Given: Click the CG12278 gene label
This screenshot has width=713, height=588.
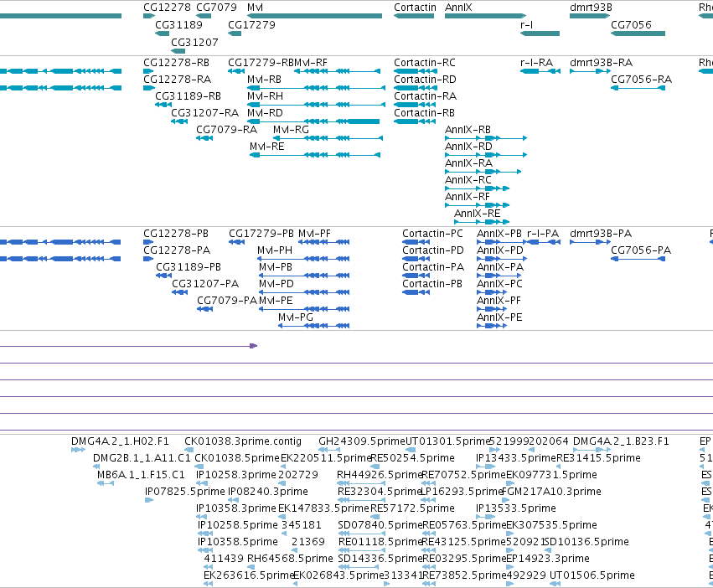Looking at the screenshot, I should (167, 8).
